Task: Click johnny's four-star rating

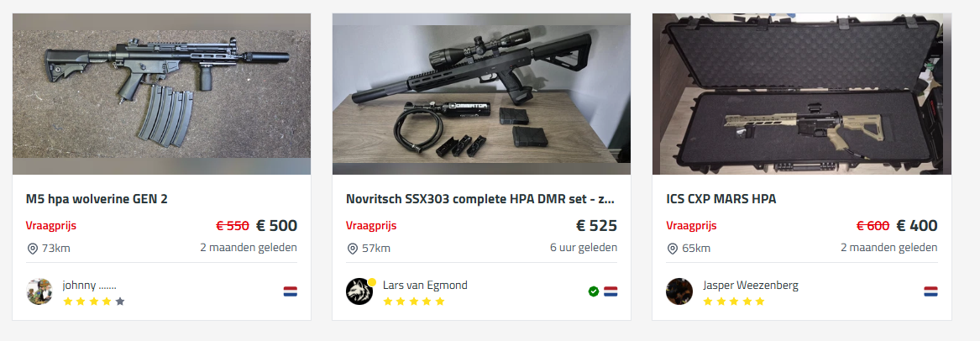Action: click(94, 301)
